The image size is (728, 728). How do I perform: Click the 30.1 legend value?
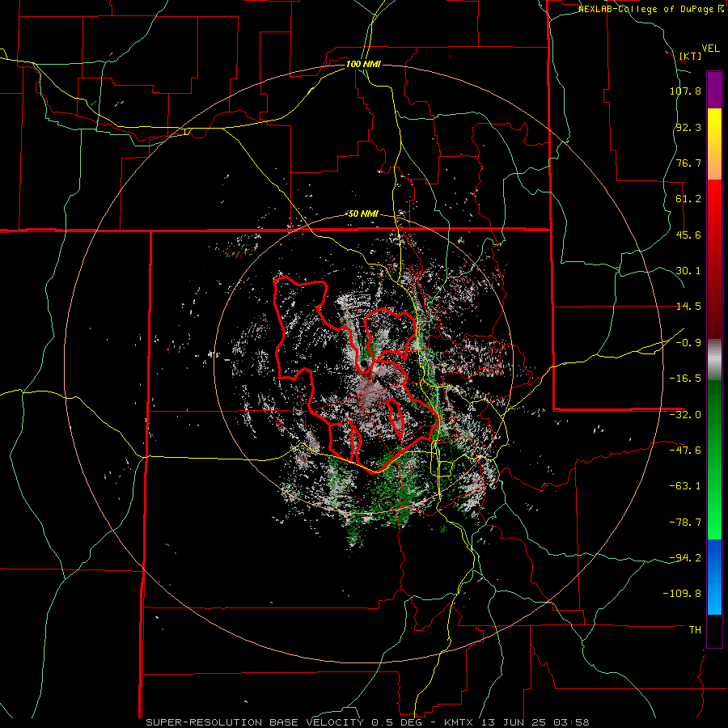tap(688, 271)
